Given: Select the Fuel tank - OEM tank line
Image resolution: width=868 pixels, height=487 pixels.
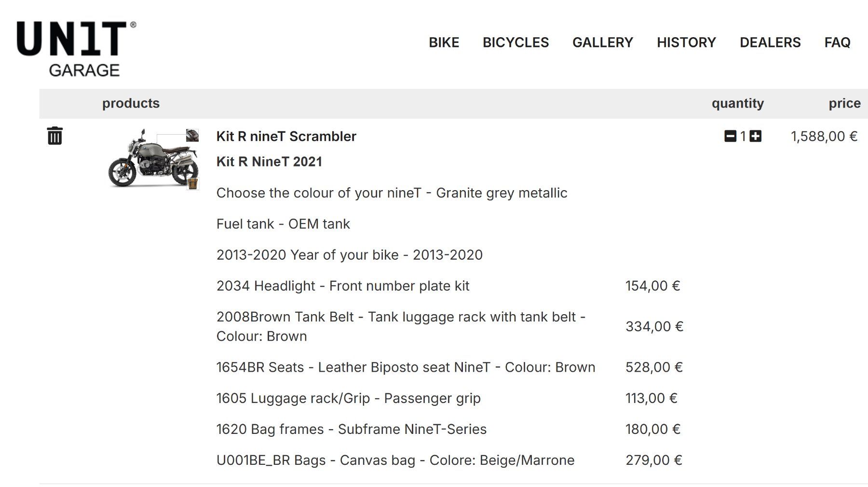Looking at the screenshot, I should coord(283,224).
